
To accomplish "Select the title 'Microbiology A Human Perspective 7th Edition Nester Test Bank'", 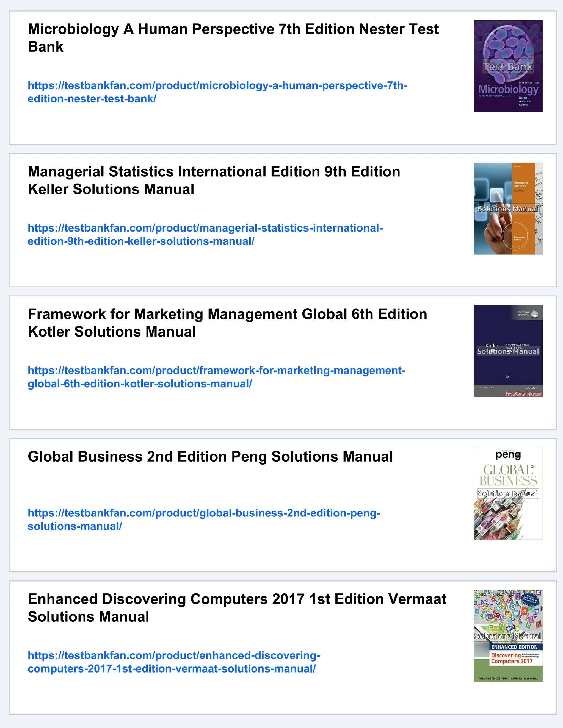I will pyautogui.click(x=233, y=38).
